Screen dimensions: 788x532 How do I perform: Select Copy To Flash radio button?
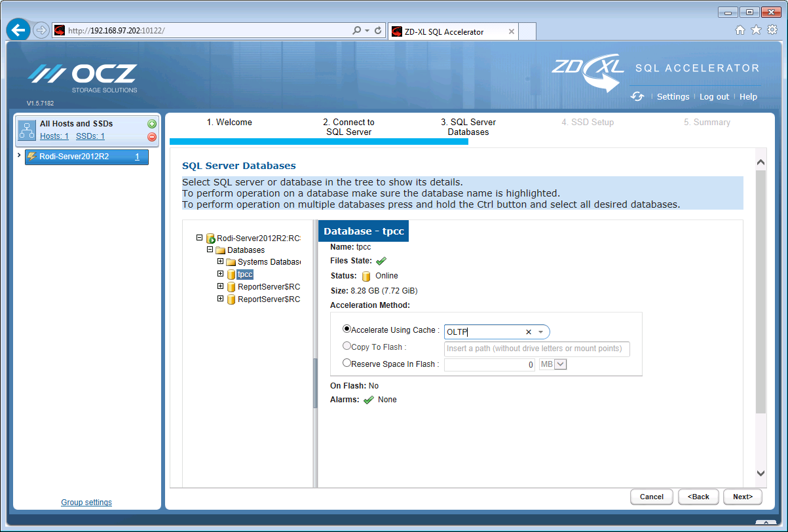[x=347, y=346]
